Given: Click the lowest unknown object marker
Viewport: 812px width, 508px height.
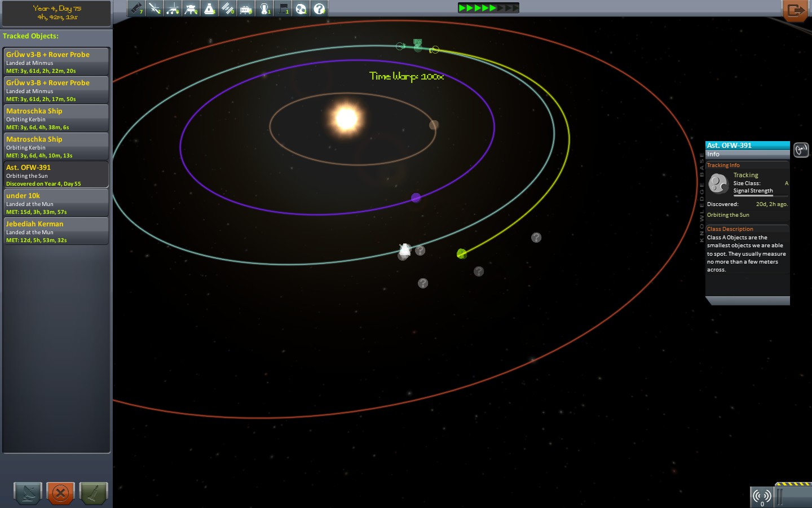Looking at the screenshot, I should point(423,283).
